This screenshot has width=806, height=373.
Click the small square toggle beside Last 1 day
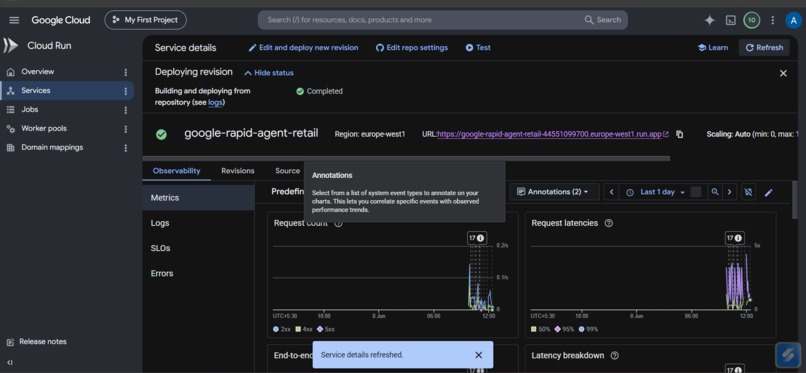click(x=696, y=192)
